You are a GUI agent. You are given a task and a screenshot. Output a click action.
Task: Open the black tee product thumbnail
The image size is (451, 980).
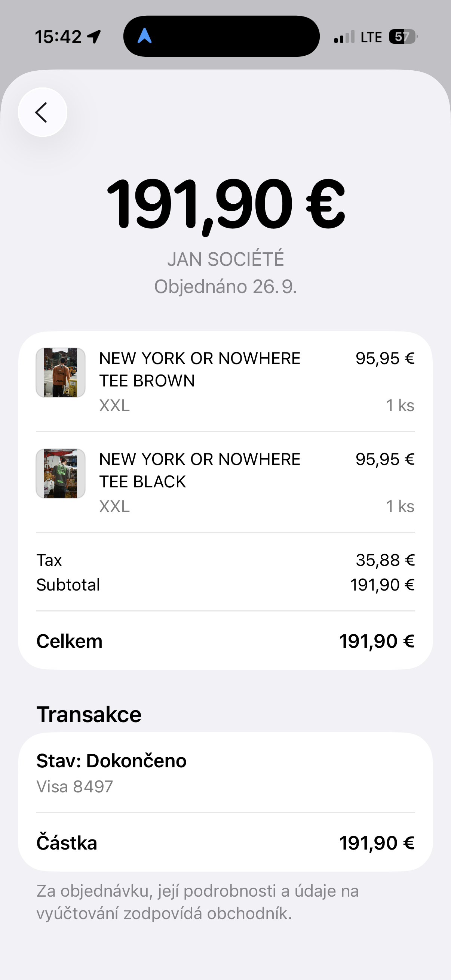[61, 473]
